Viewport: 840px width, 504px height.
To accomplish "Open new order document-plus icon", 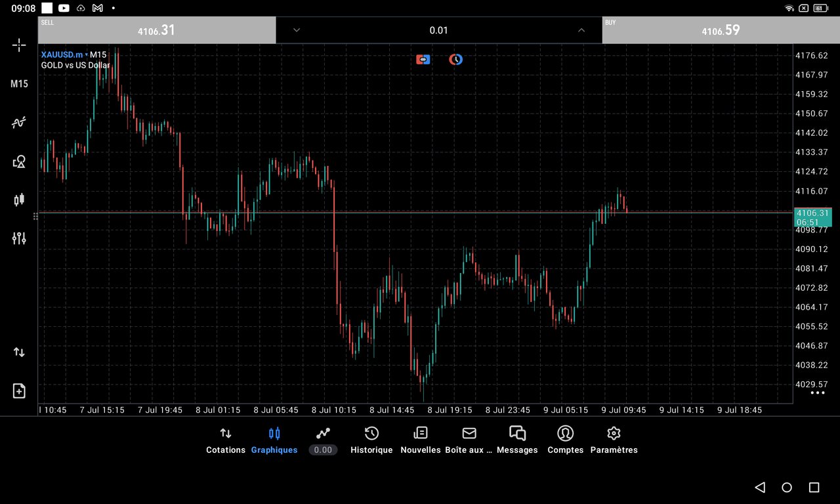I will tap(19, 390).
